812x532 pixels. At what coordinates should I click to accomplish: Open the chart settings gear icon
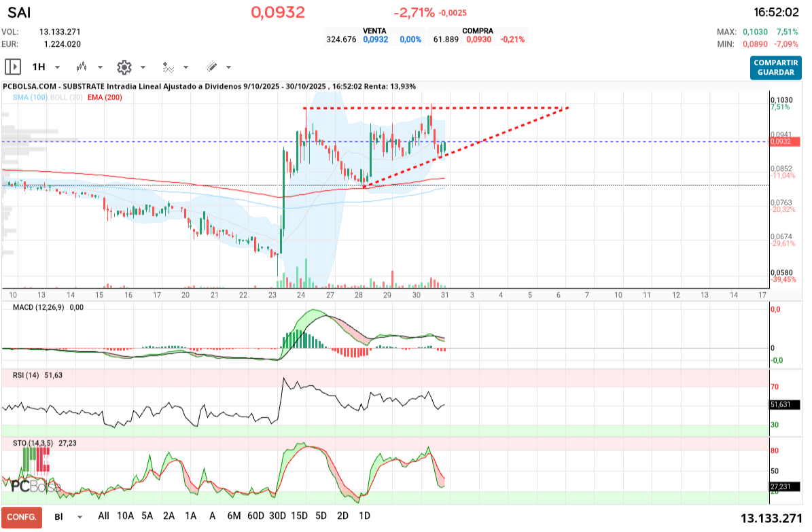click(x=124, y=67)
